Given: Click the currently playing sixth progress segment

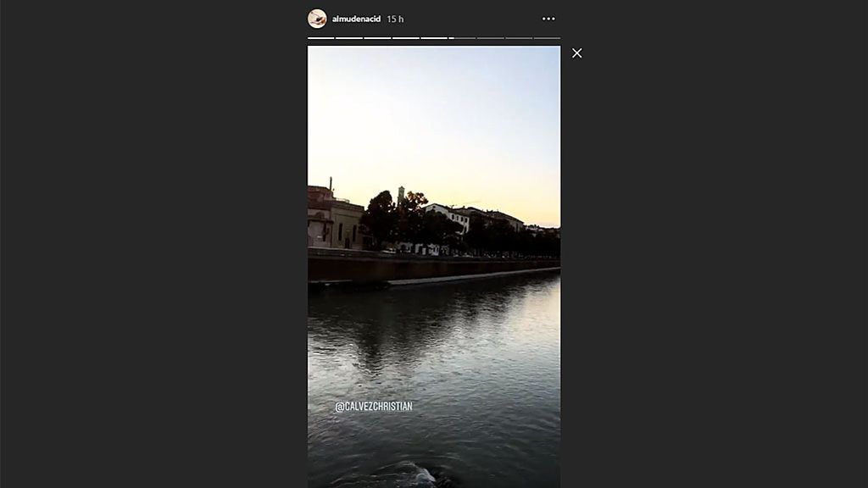Looking at the screenshot, I should tap(462, 37).
